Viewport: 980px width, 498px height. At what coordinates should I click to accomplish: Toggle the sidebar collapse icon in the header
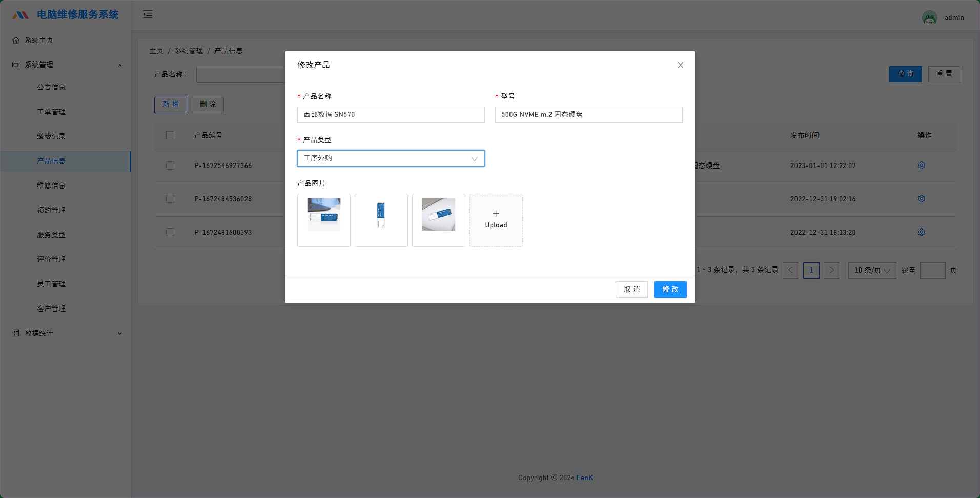[x=148, y=14]
